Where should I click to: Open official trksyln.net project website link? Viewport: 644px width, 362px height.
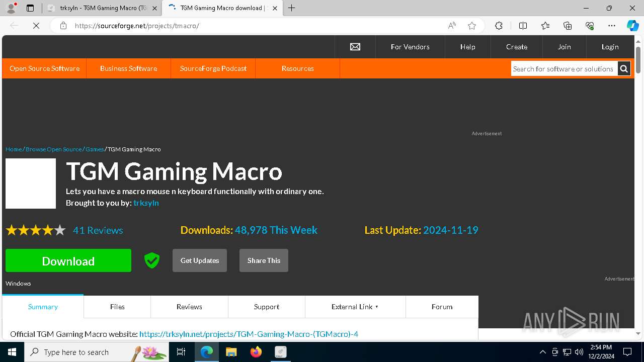click(249, 334)
